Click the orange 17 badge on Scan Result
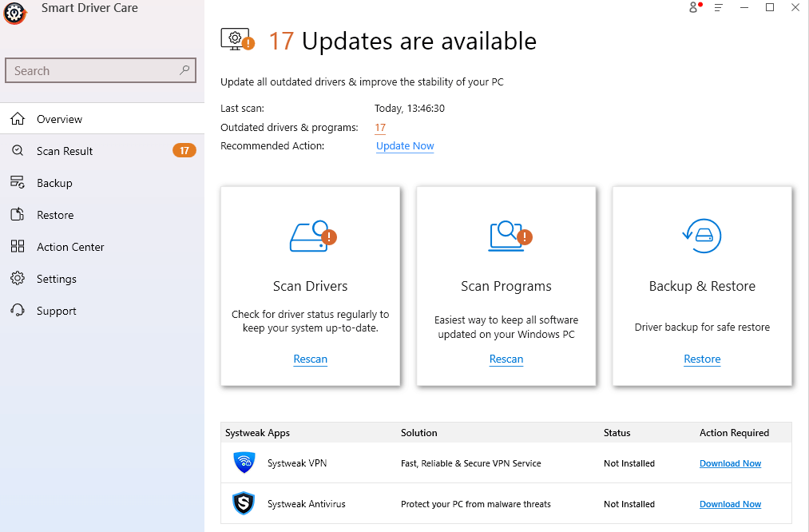 pyautogui.click(x=184, y=151)
